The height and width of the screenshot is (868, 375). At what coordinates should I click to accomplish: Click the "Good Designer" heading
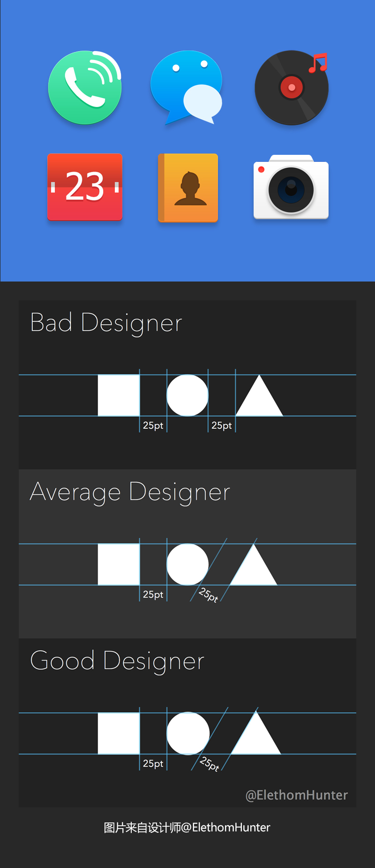pos(117,661)
